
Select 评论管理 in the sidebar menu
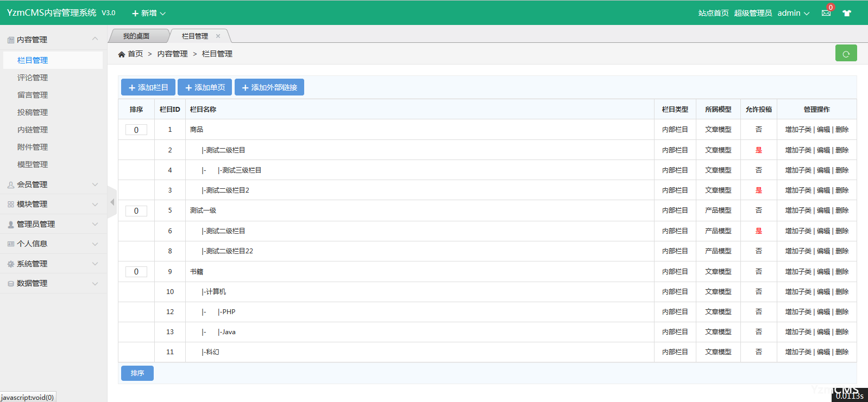(33, 78)
